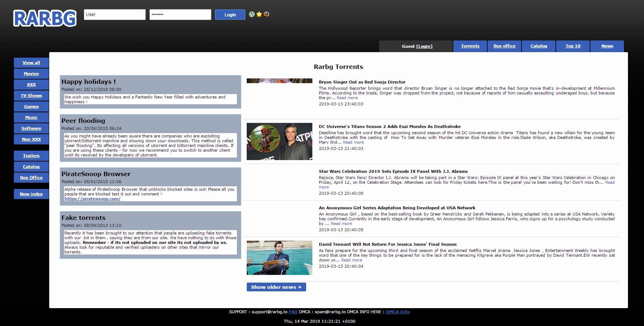
Task: Click the support@rarbg.to footer text
Action: coord(269,312)
